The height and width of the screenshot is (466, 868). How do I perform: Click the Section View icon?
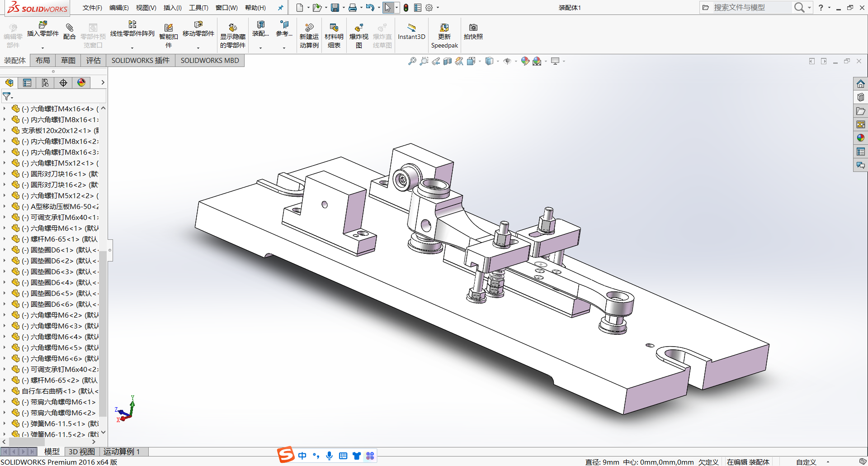pyautogui.click(x=448, y=61)
